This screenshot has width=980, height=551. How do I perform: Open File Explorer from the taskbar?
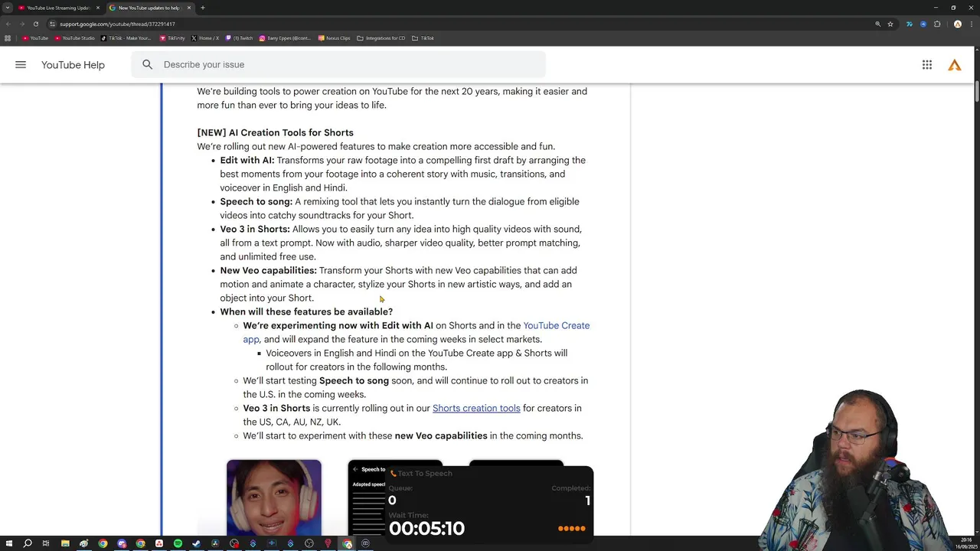pos(65,543)
